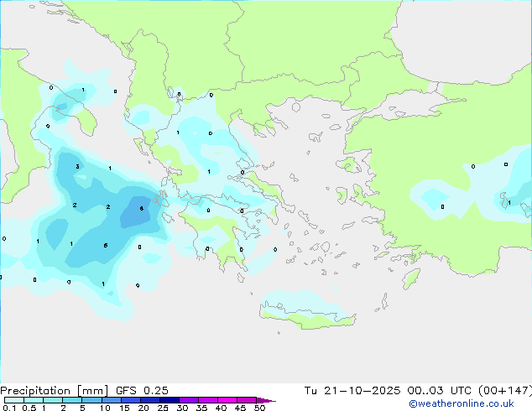This screenshot has height=411, width=532.
Task: Click the island of Rhodes on map
Action: tap(411, 278)
